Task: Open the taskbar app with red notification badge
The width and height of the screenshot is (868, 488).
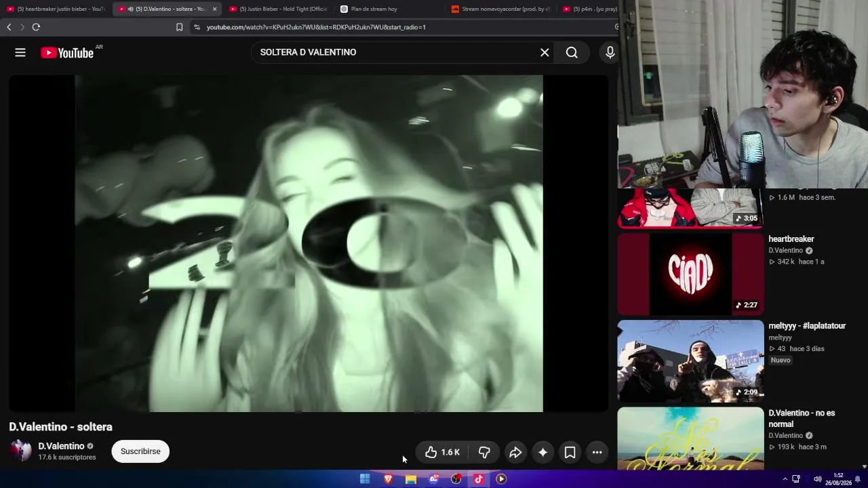Action: tap(434, 479)
